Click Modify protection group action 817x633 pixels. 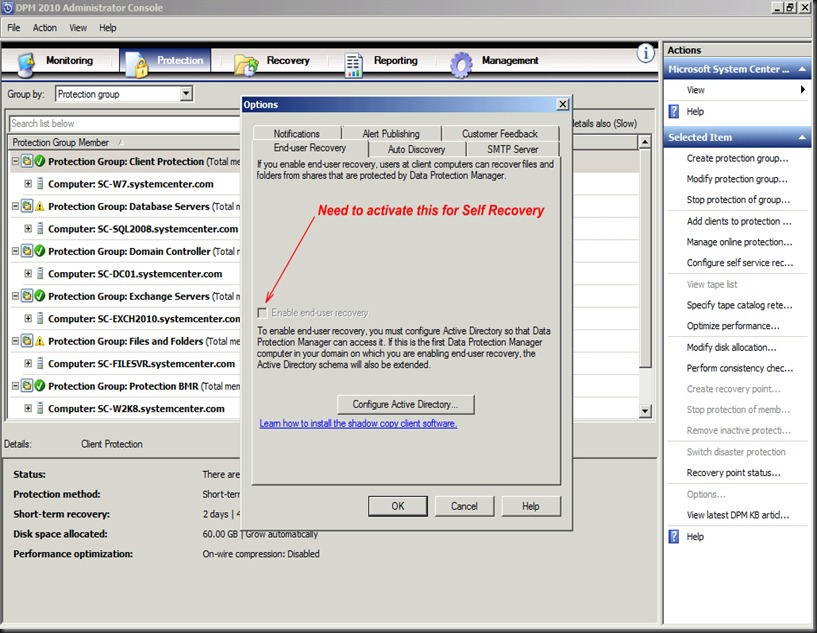(x=737, y=179)
